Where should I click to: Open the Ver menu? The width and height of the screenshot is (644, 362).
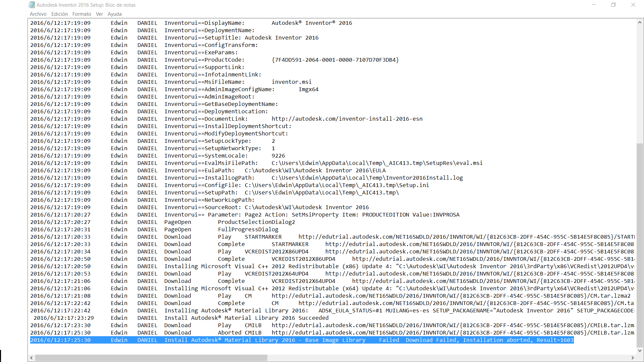click(x=99, y=14)
